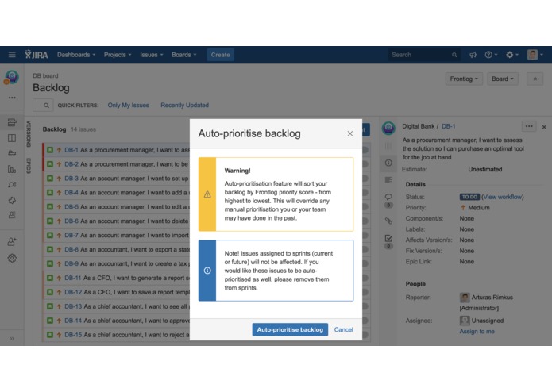Select the Backlog icon in sidebar
The width and height of the screenshot is (552, 392).
[x=12, y=122]
